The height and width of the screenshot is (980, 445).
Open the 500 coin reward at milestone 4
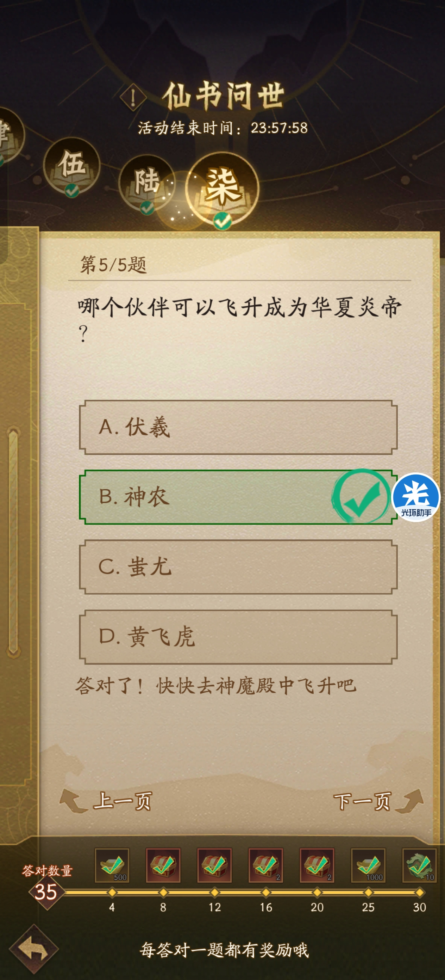pos(112,865)
